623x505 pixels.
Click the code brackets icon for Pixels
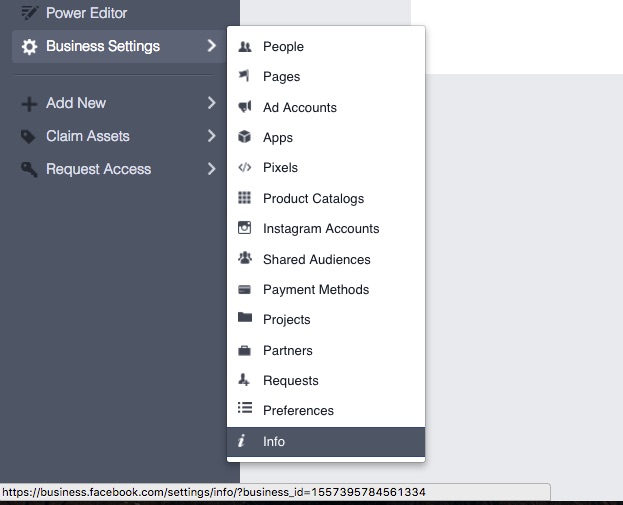[x=245, y=168]
